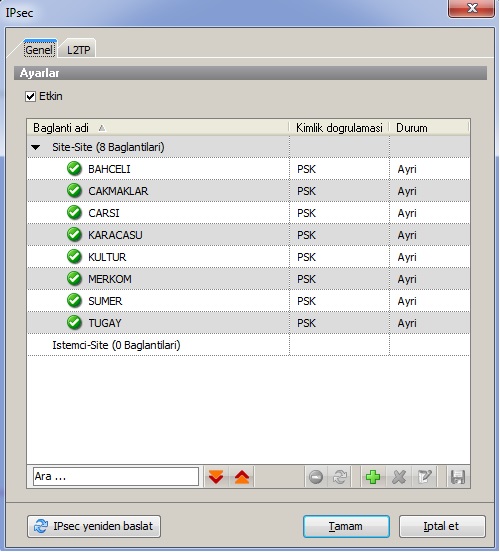Click the IPsec yeniden baslat button
The width and height of the screenshot is (500, 552).
[x=94, y=526]
